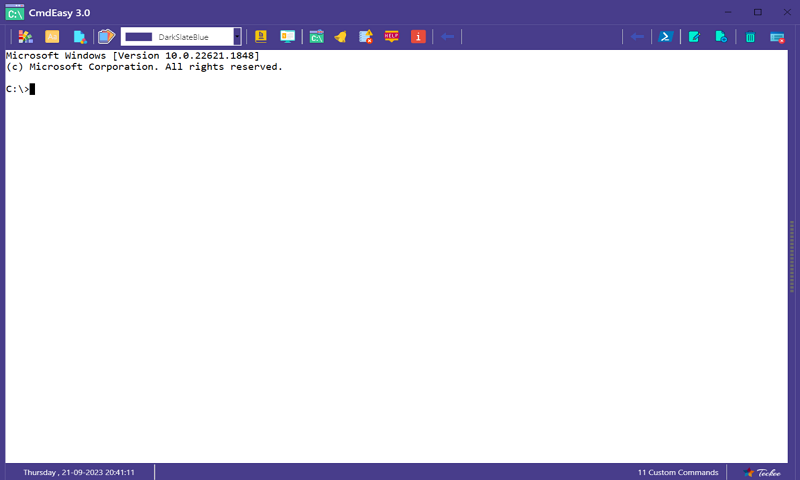
Task: Click the DarkSlateBlue color preview swatch
Action: pos(139,37)
